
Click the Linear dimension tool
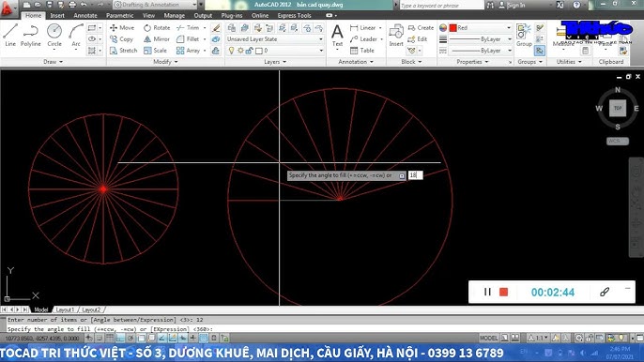[363, 27]
